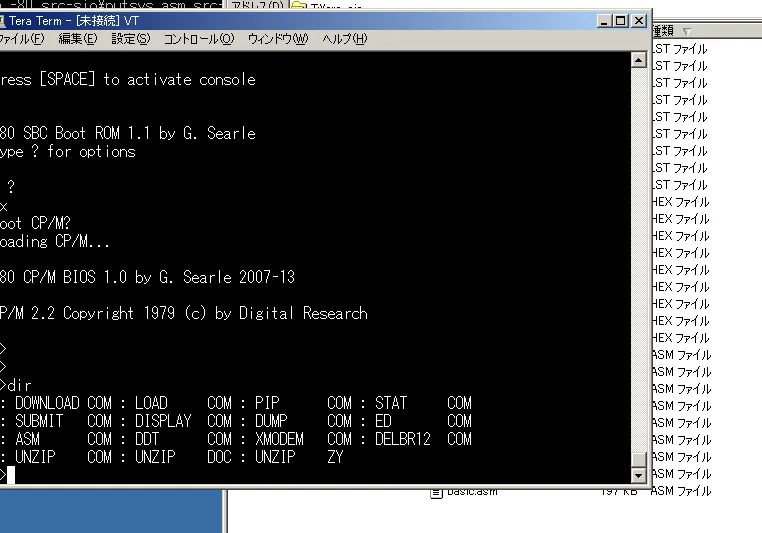Open the ウィンドウ(W) menu
Screen dimensions: 762x533
tap(278, 38)
